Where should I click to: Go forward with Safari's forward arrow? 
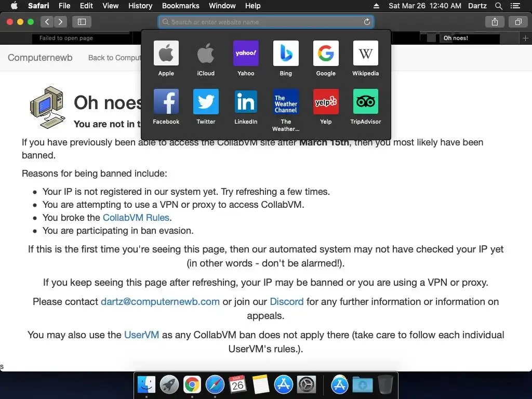[x=60, y=22]
